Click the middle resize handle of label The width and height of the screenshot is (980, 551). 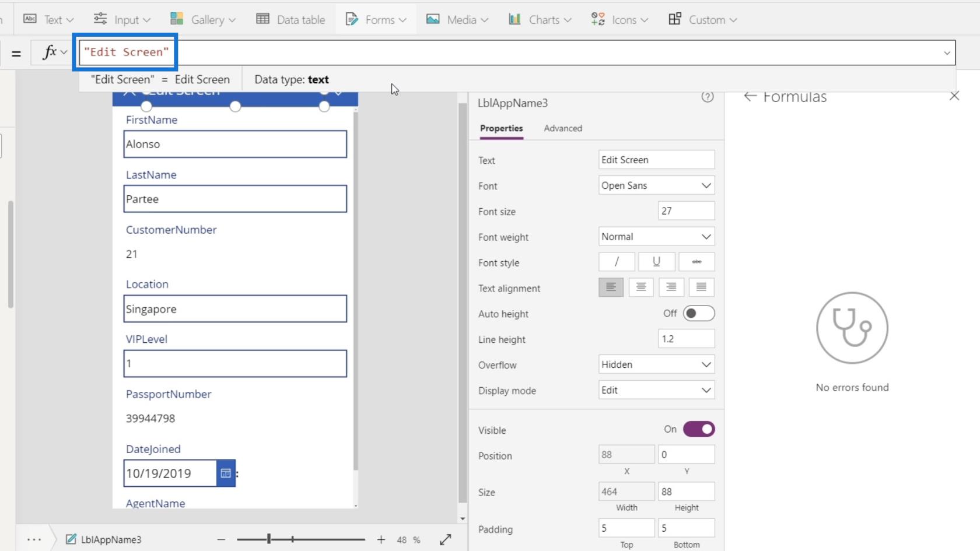[x=235, y=106]
